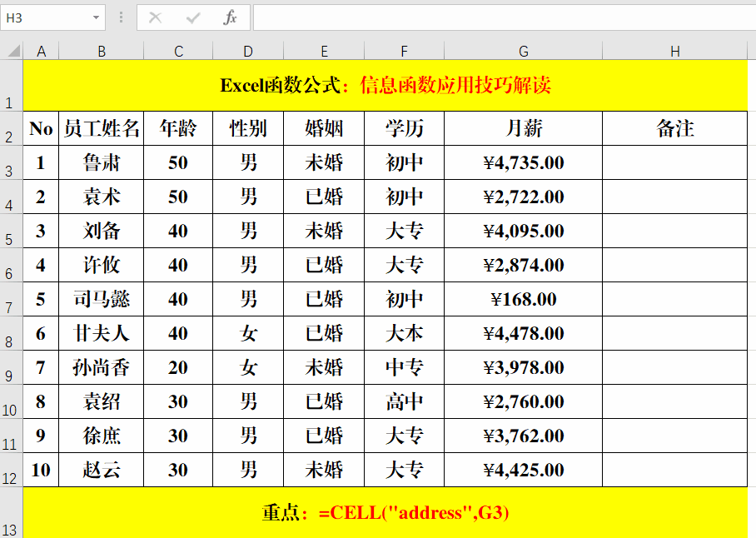Select the 备注 column header cell
Viewport: 756px width, 538px height.
click(x=674, y=128)
